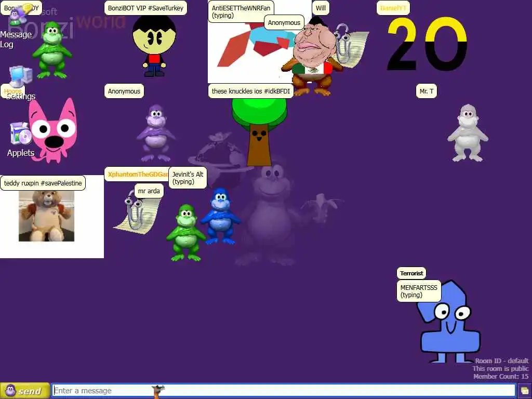Click the smiling tree character
This screenshot has height=399, width=532.
pos(259,131)
